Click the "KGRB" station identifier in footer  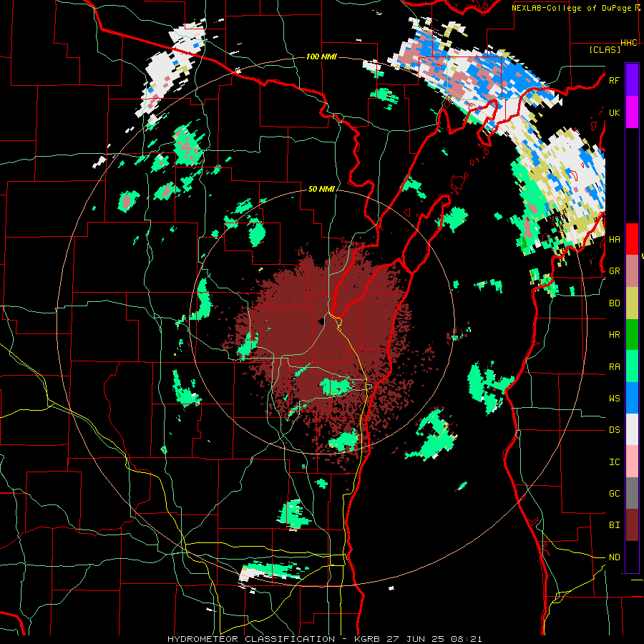coord(368,639)
